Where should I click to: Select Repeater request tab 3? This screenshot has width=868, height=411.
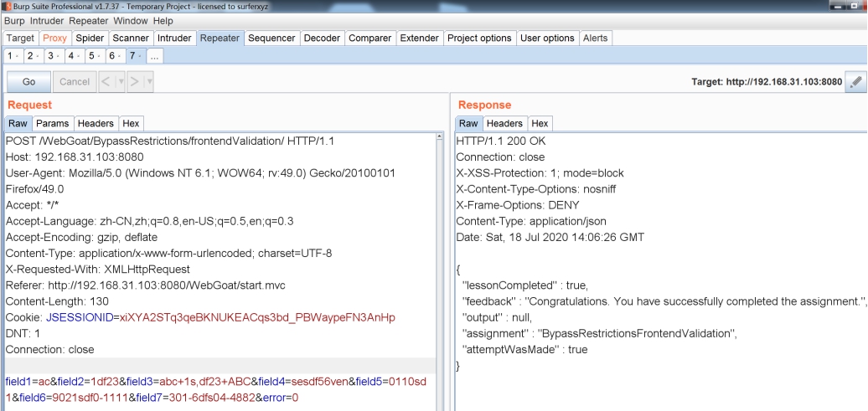tap(54, 56)
